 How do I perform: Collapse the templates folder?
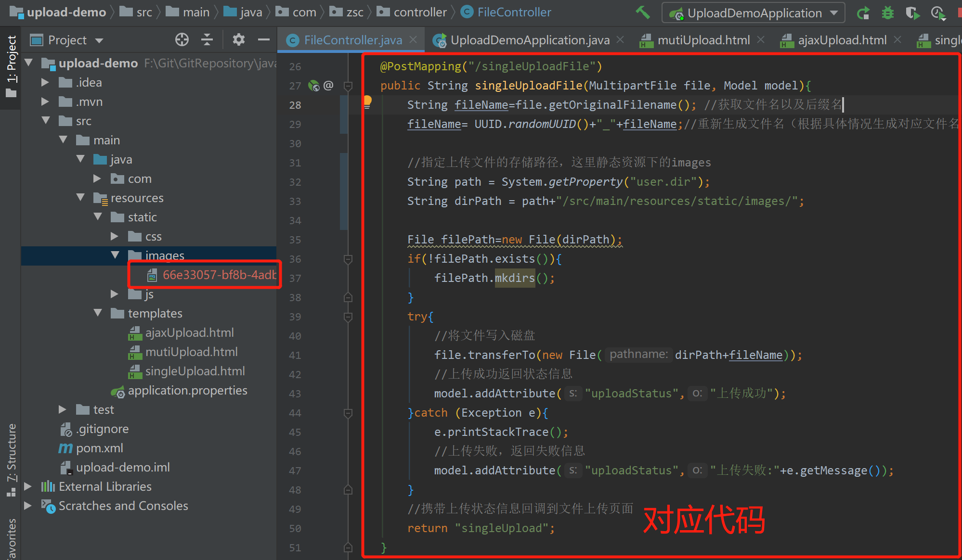click(98, 313)
